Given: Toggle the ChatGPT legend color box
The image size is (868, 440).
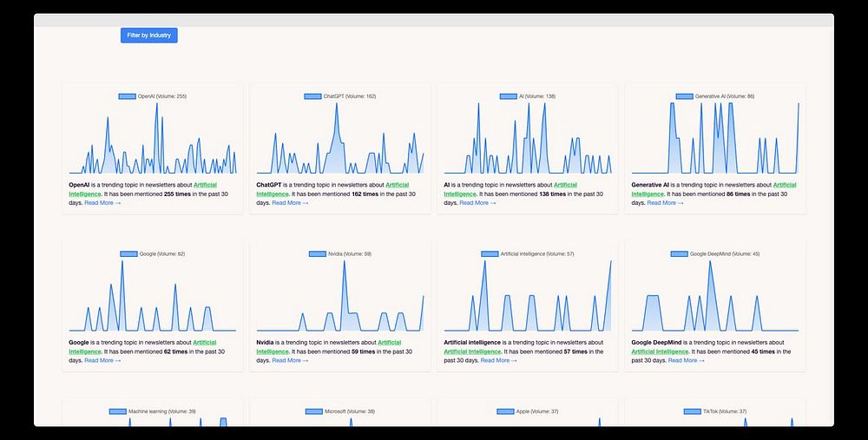Looking at the screenshot, I should click(312, 96).
